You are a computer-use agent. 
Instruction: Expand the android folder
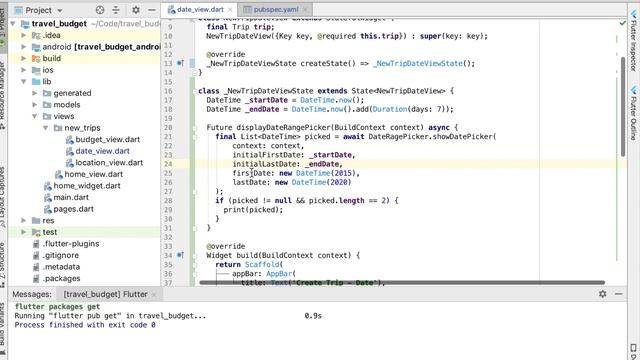[x=24, y=47]
